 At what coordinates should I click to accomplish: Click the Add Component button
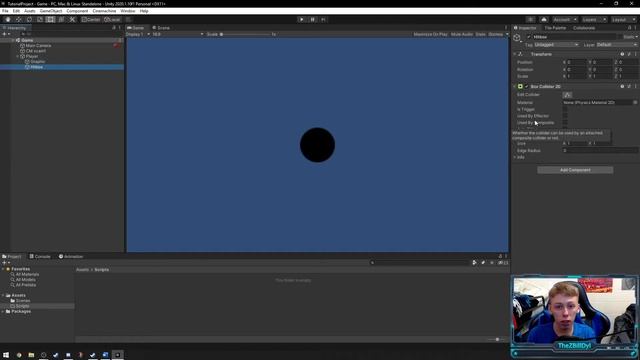(575, 170)
